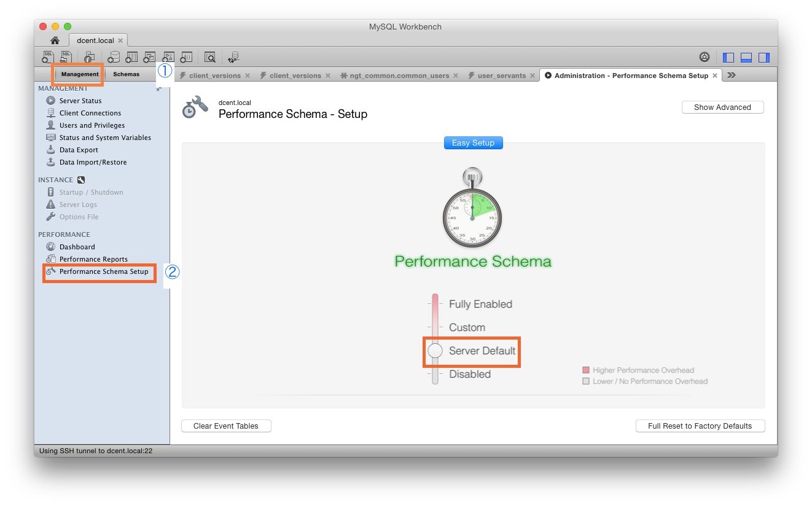
Task: Click the Status and System Variables icon
Action: 51,138
